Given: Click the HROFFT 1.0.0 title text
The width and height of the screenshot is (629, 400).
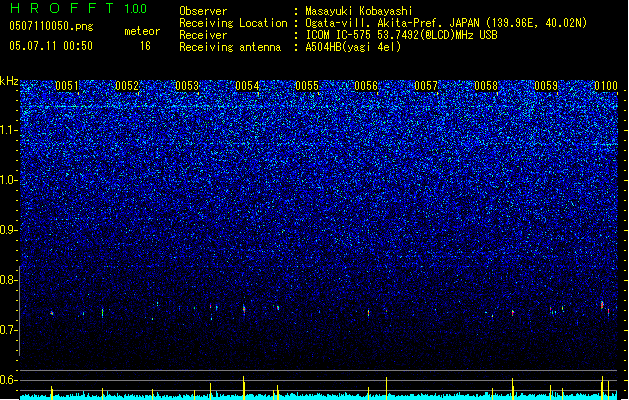Looking at the screenshot, I should tap(78, 8).
